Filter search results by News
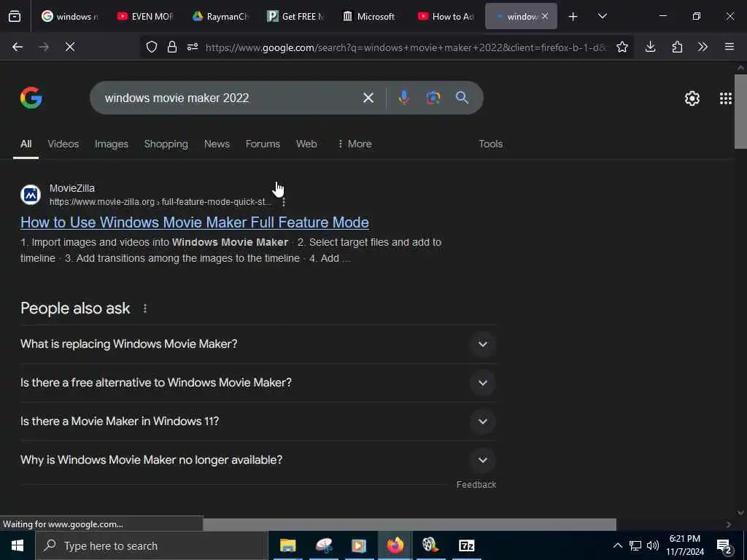747x560 pixels. tap(217, 144)
